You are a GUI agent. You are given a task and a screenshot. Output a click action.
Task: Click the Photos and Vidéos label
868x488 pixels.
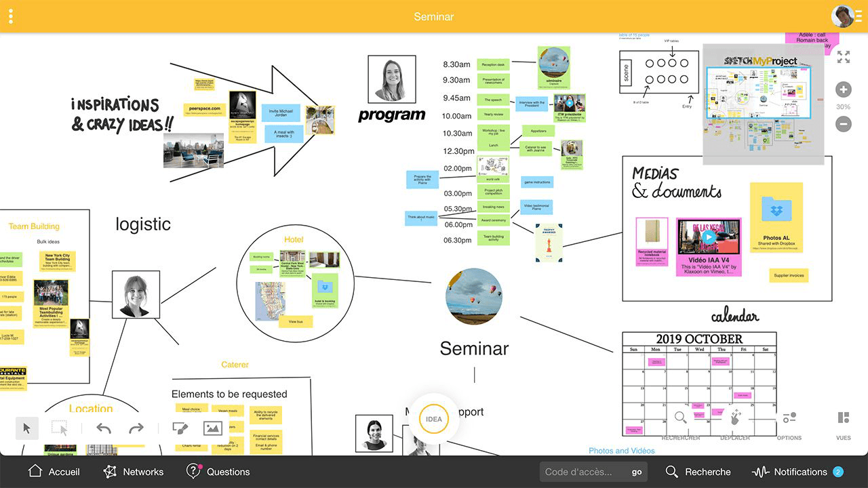point(622,451)
